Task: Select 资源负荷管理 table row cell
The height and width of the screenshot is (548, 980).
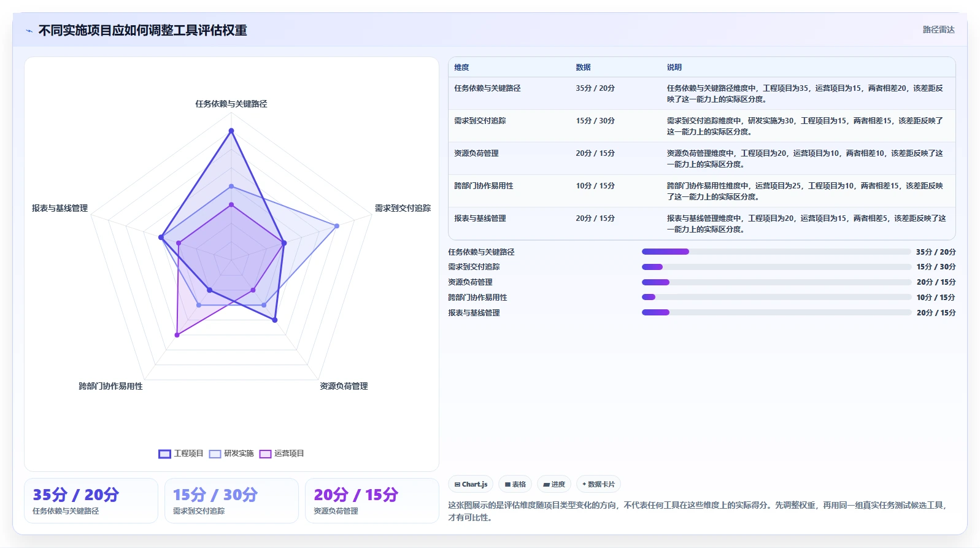Action: pyautogui.click(x=476, y=153)
